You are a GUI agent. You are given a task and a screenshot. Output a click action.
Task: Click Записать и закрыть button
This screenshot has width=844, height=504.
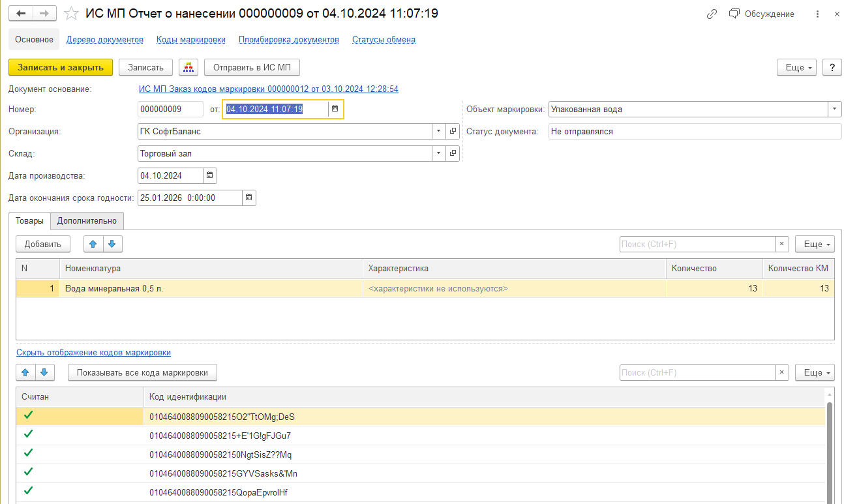click(x=61, y=67)
